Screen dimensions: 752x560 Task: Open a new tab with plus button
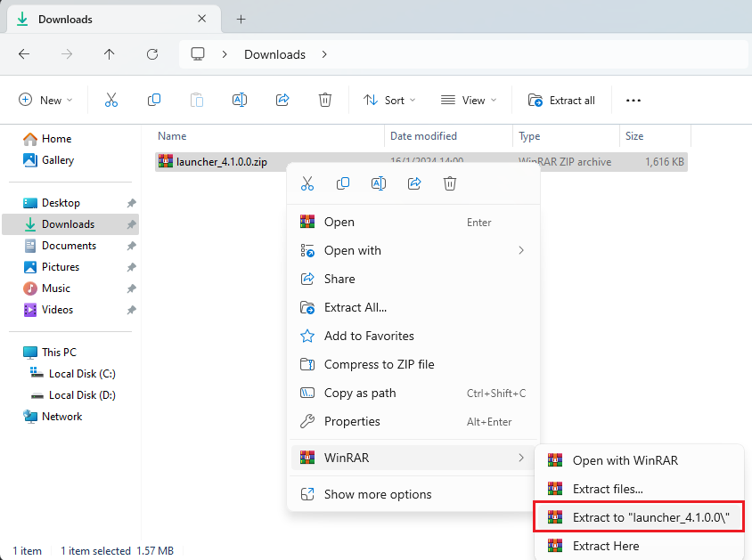coord(241,19)
